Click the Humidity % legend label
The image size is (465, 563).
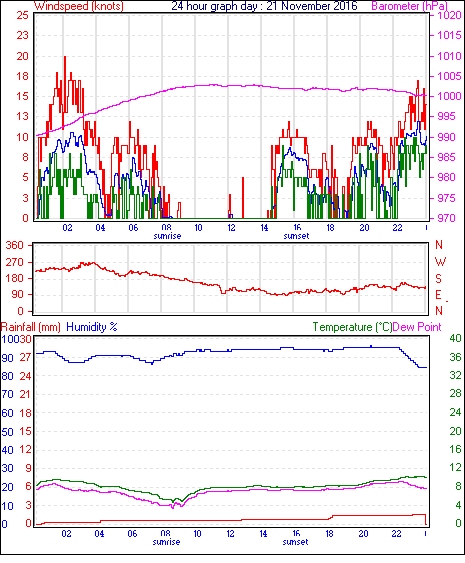[92, 327]
